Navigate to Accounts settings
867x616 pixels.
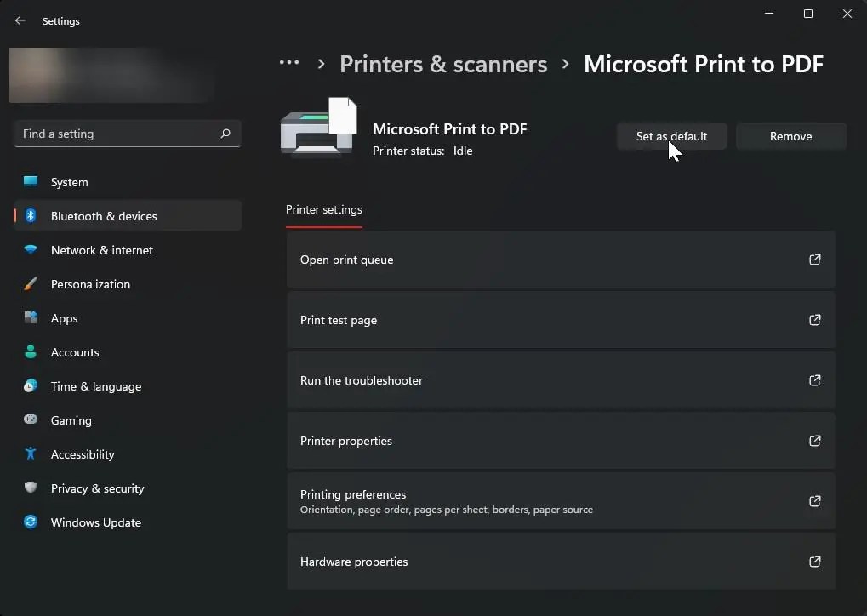[128, 351]
